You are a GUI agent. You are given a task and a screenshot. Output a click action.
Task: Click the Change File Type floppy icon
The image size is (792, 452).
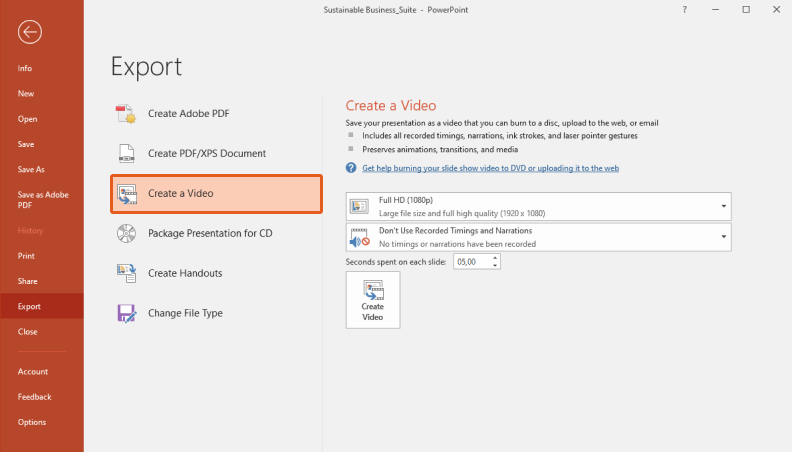pos(126,313)
